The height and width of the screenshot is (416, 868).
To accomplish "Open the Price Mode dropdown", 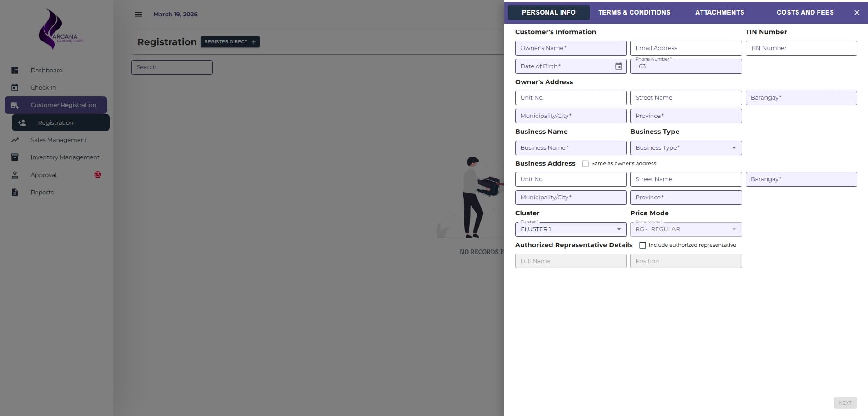I will 733,229.
